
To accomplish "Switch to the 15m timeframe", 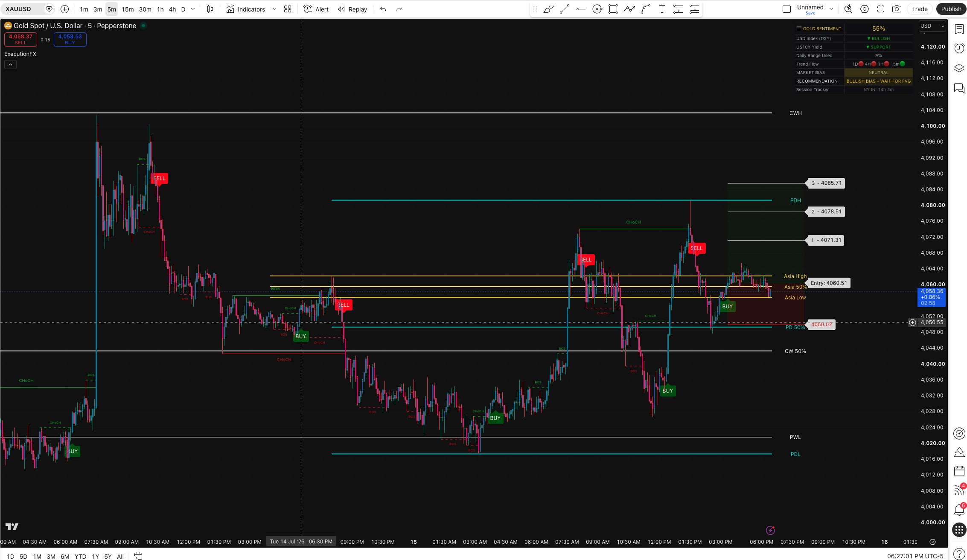I will tap(128, 9).
